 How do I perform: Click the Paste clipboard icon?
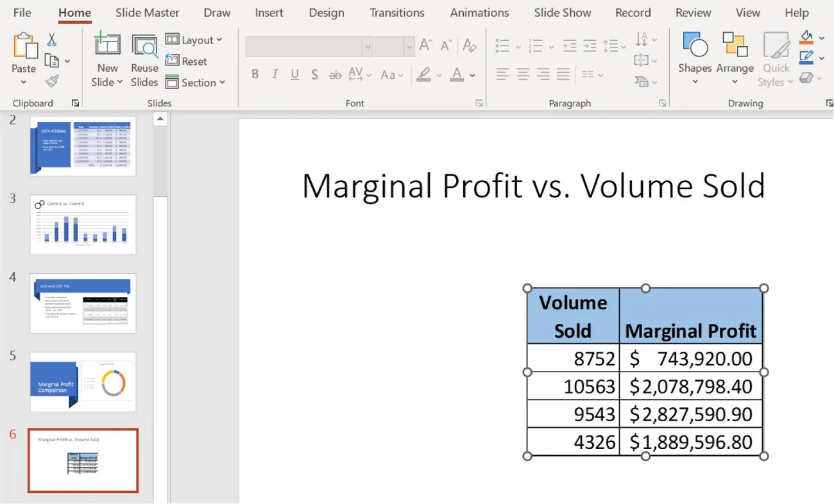coord(24,47)
